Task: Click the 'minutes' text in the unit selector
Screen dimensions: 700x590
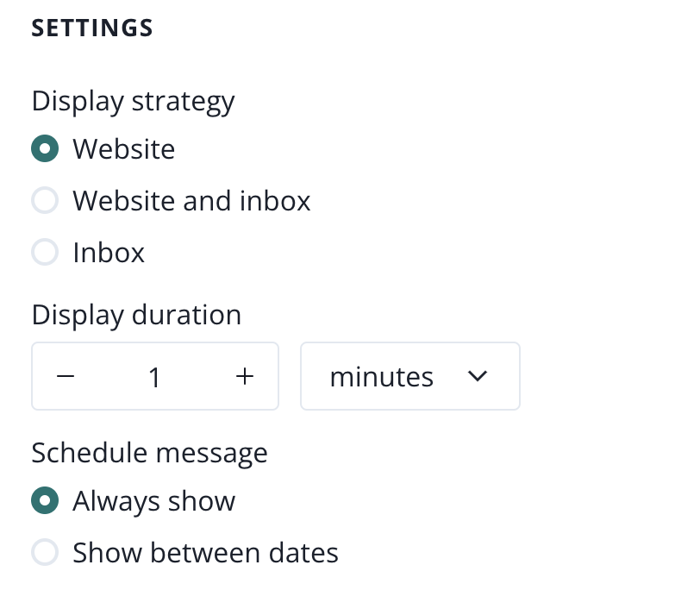Action: (x=382, y=377)
